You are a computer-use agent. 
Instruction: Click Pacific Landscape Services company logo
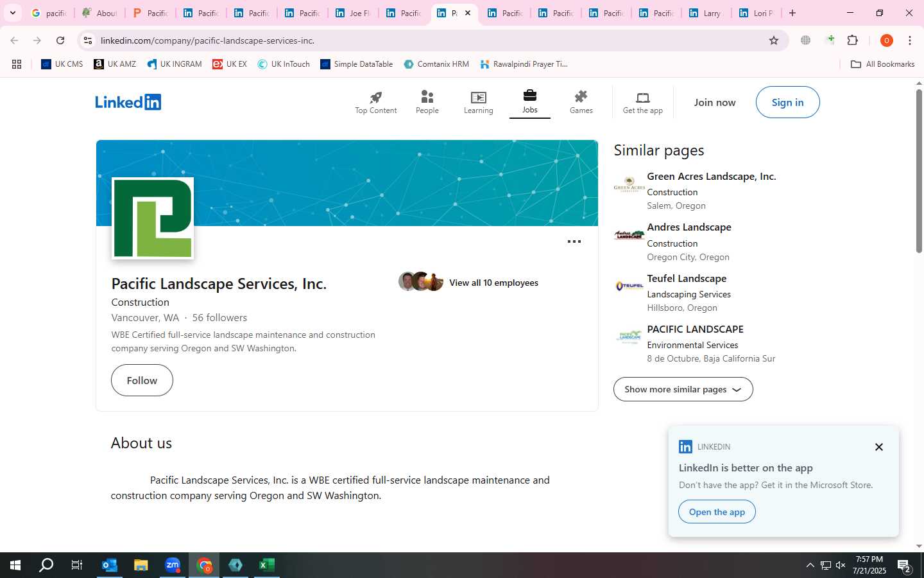click(153, 218)
